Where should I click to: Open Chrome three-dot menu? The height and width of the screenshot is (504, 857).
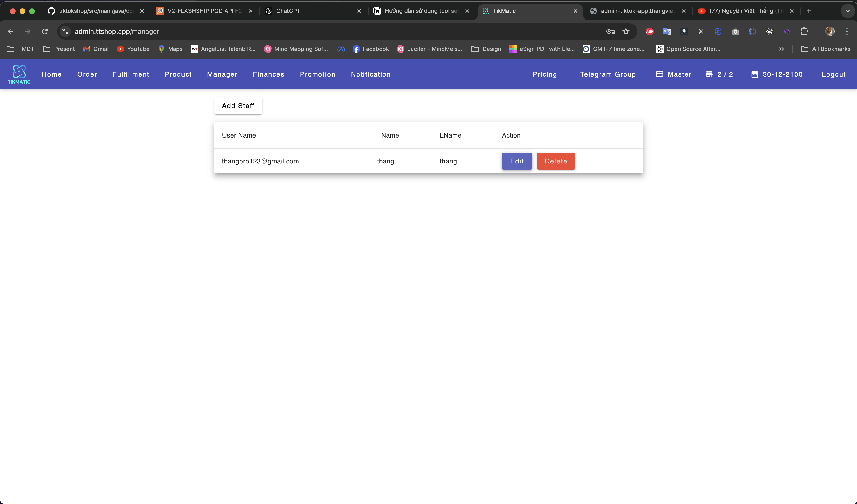point(847,31)
